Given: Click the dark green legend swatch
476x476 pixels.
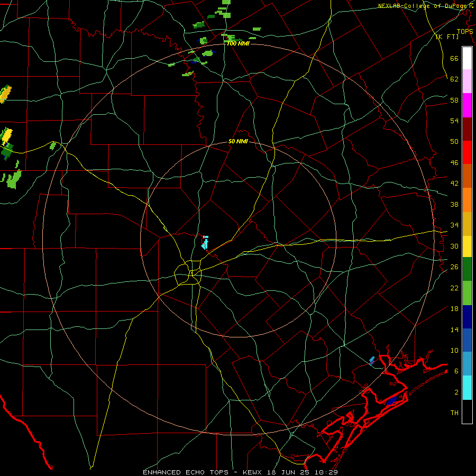Looking at the screenshot, I should (x=467, y=269).
